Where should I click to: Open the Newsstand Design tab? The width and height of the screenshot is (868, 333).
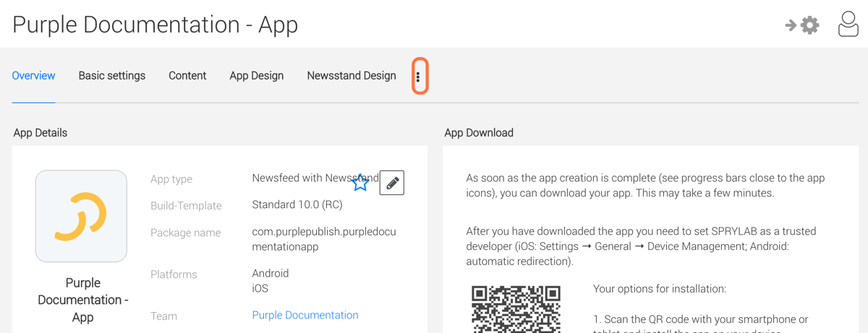coord(352,75)
